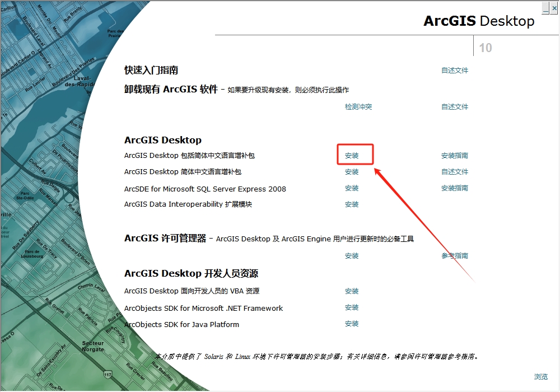560x392 pixels.
Task: Install ArcSDE for Microsoft SQL Server Express 2008
Action: (352, 188)
